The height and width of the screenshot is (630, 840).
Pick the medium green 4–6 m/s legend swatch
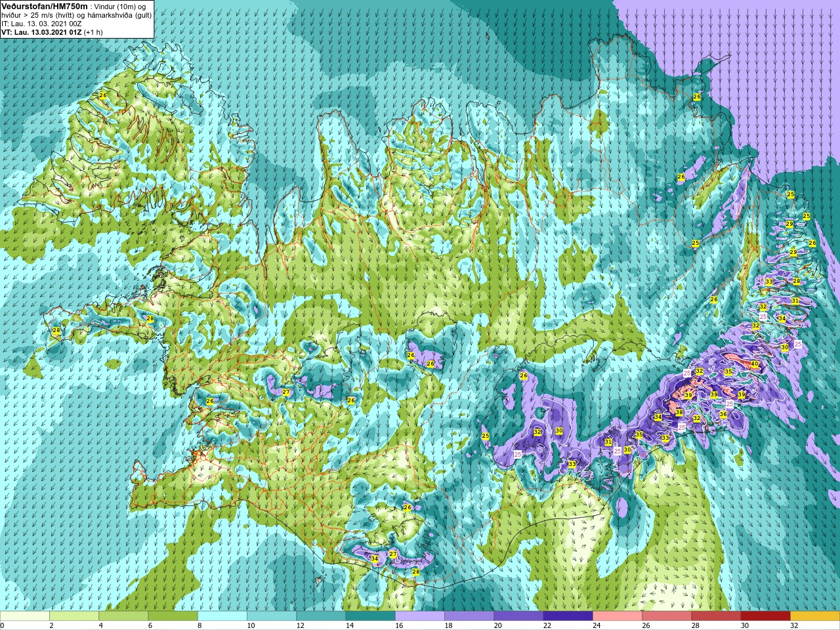click(123, 616)
